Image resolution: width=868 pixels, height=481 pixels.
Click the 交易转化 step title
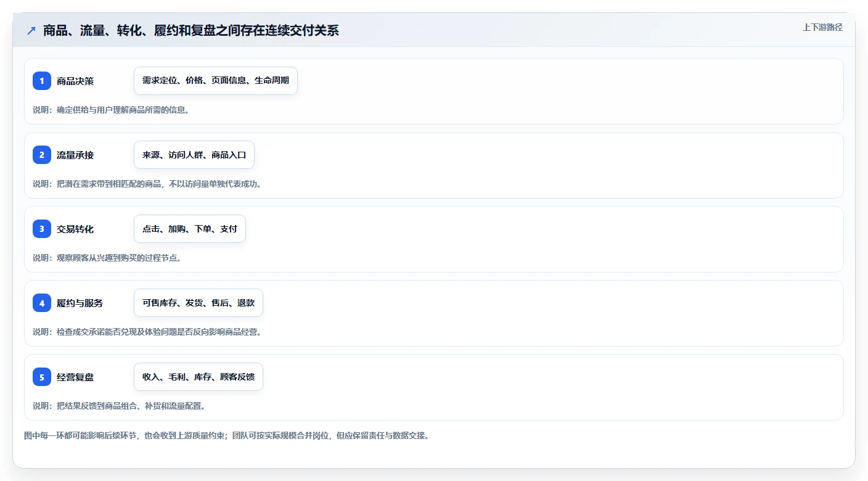coord(75,229)
